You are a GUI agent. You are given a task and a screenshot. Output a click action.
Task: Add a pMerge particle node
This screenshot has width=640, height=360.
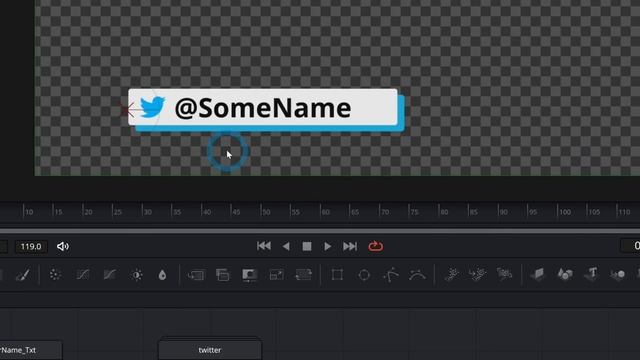[x=478, y=275]
